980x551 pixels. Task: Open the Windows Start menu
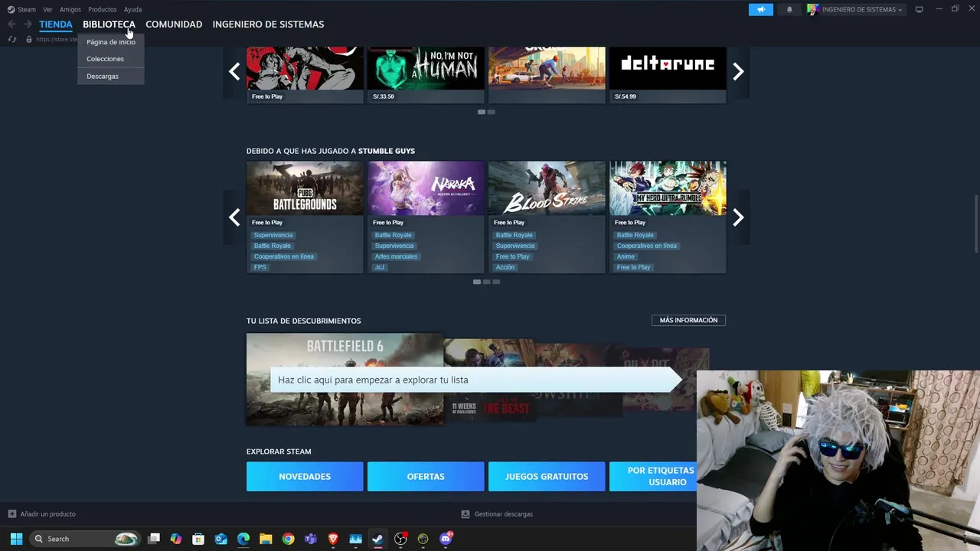tap(16, 539)
